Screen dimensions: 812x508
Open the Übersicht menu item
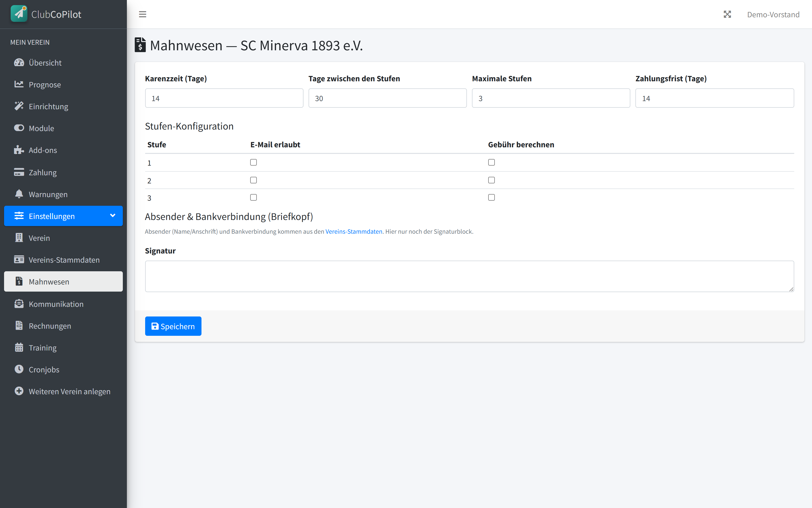[63, 62]
